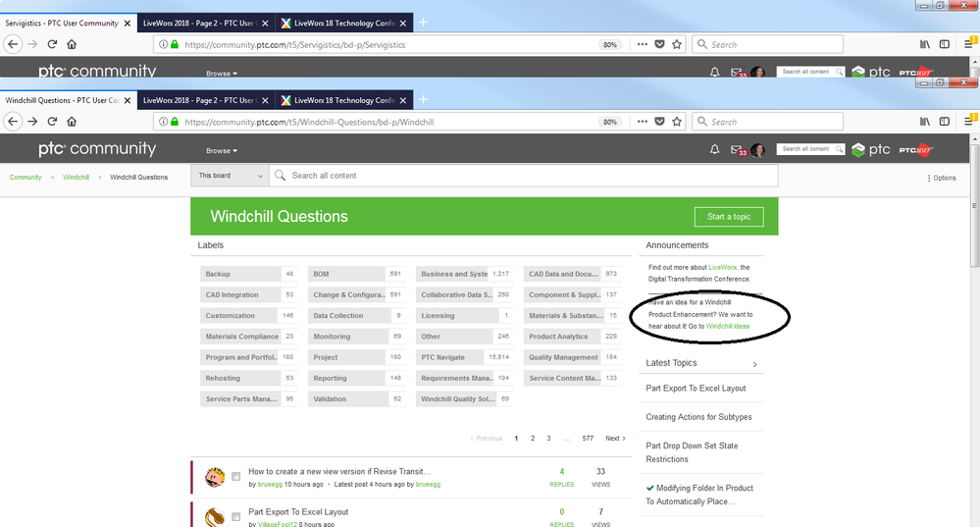Screen dimensions: 980x527
Task: Click Windchill breadcrumb link
Action: [76, 177]
